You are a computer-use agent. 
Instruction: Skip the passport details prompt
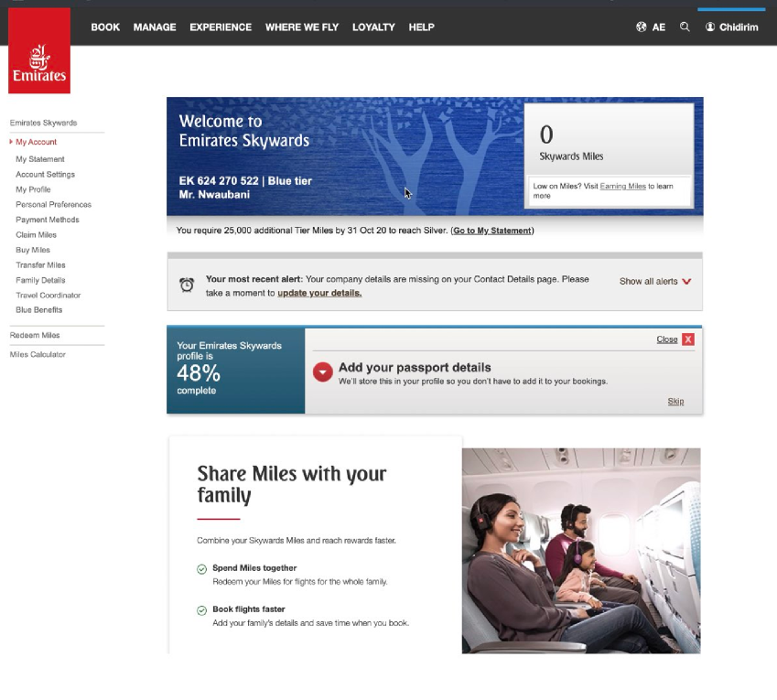[x=675, y=402]
